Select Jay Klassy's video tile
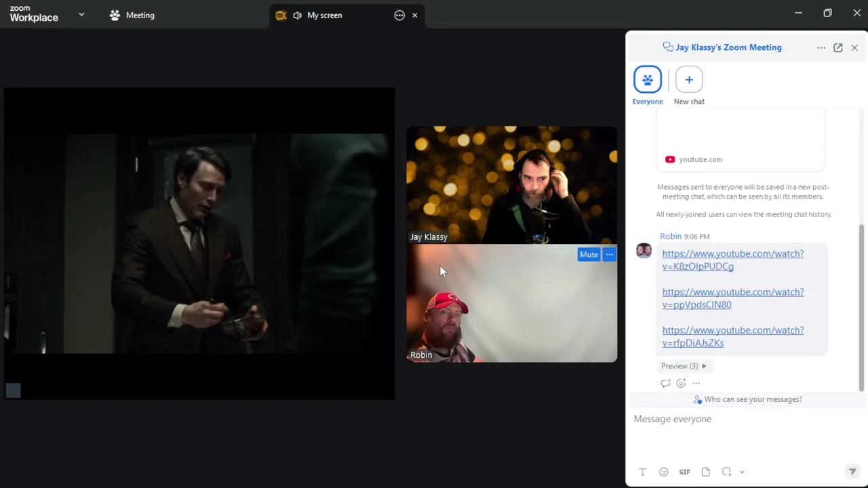Screen dimensions: 868x488 512,185
